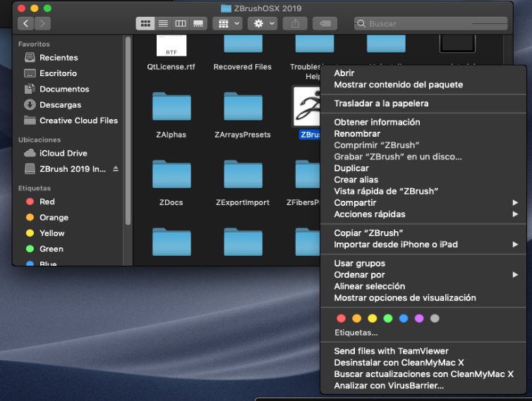Image resolution: width=532 pixels, height=401 pixels.
Task: Expand the Ordenar por submenu
Action: pos(423,275)
